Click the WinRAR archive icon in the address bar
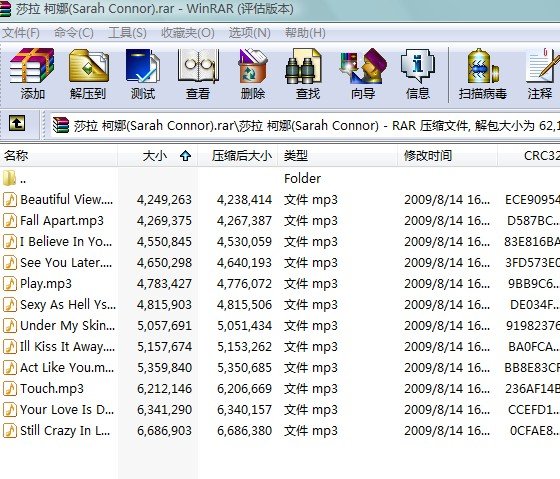The width and height of the screenshot is (560, 479). coord(61,125)
